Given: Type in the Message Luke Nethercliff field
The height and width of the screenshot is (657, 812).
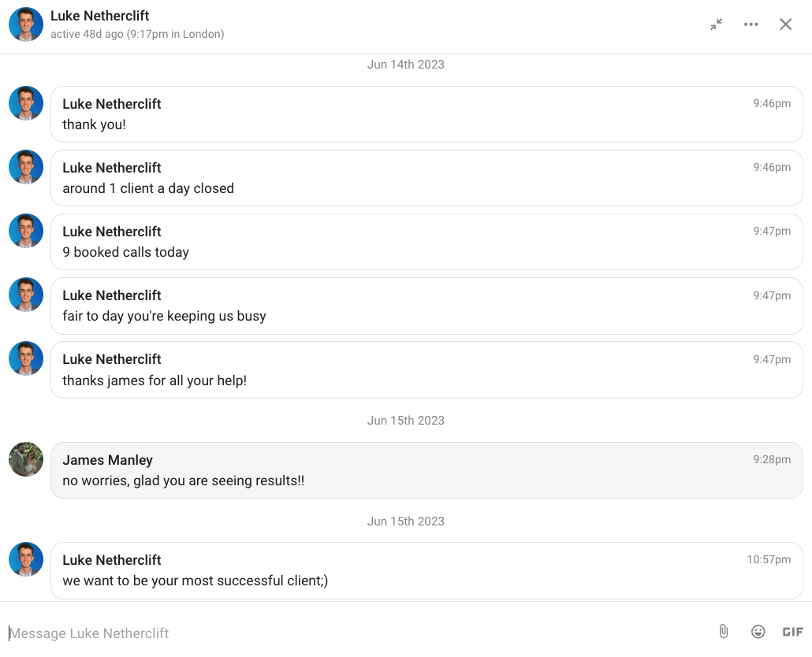Looking at the screenshot, I should click(x=355, y=633).
